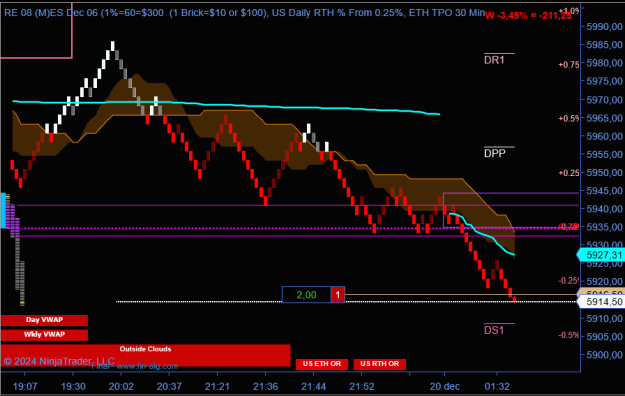
Task: Click the 5920,00 price axis label
Action: coord(604,282)
